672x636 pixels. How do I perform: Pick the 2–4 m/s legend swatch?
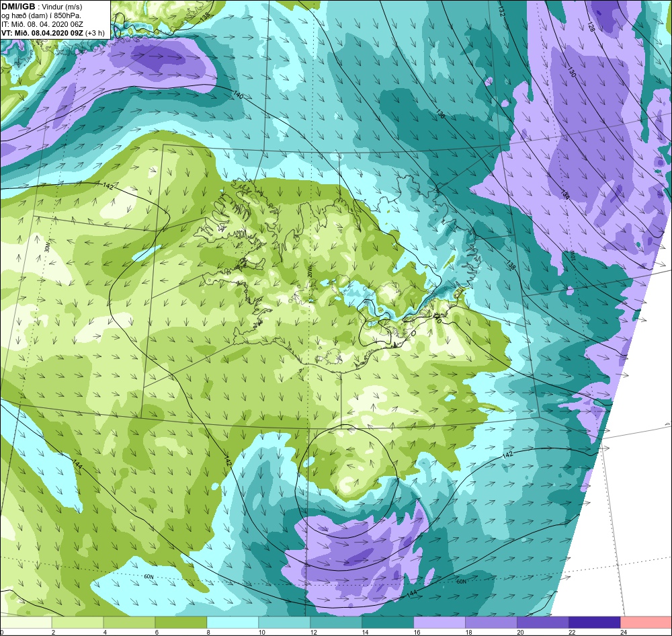tap(77, 622)
